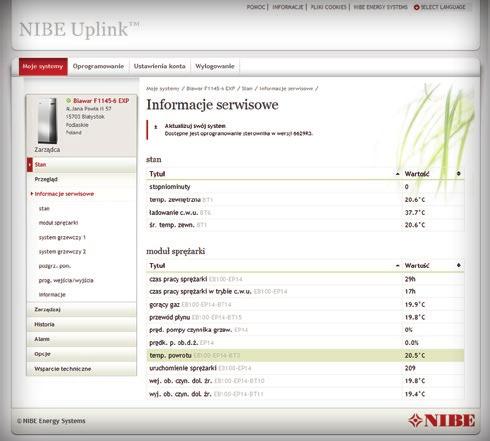Image resolution: width=490 pixels, height=441 pixels.
Task: Open prog. wejścia/wyjścia in the sidebar
Action: coord(66,280)
